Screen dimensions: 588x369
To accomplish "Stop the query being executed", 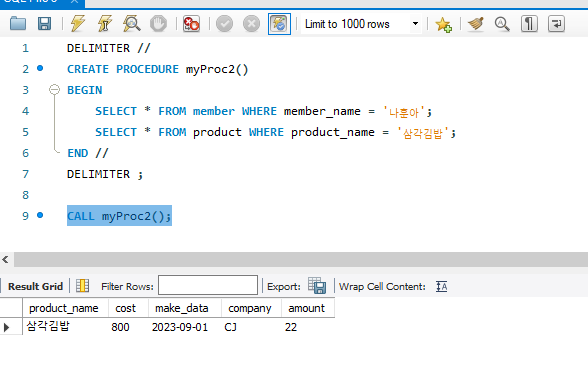I will coord(158,24).
